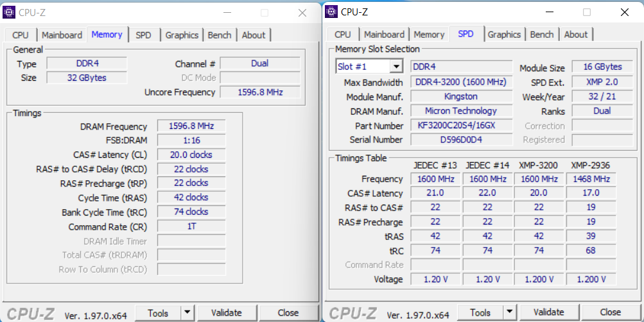Image resolution: width=644 pixels, height=322 pixels.
Task: Click Uncore Frequency value 1596.8 MHz
Action: [x=260, y=92]
